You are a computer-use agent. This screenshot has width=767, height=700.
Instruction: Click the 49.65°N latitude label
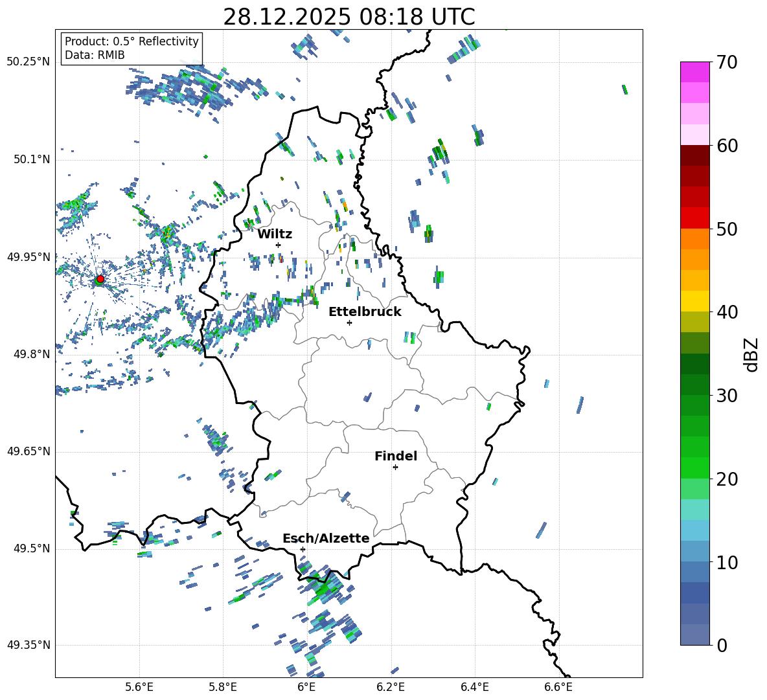pyautogui.click(x=29, y=451)
